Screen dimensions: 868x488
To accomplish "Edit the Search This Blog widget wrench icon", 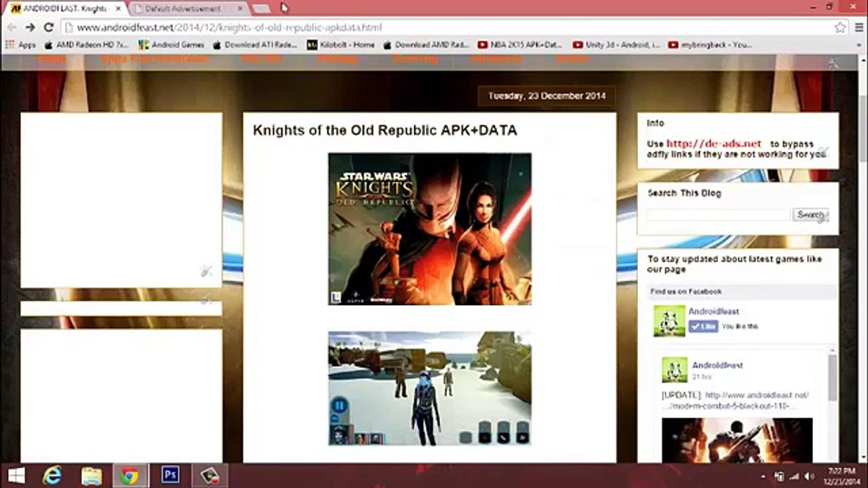I will point(822,218).
